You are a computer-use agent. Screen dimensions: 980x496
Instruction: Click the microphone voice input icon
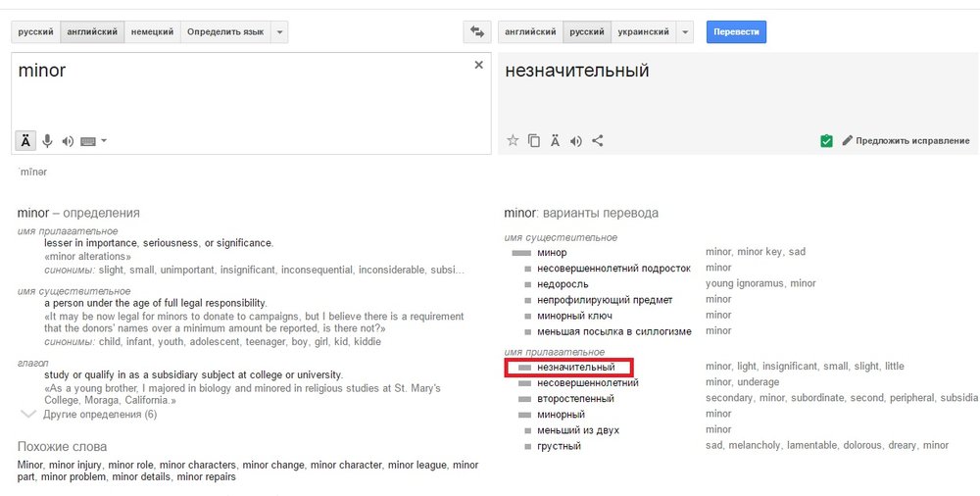(x=47, y=140)
